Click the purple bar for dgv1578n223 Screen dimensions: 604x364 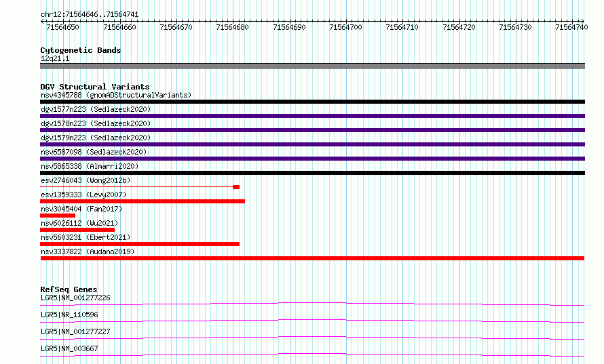tap(312, 130)
